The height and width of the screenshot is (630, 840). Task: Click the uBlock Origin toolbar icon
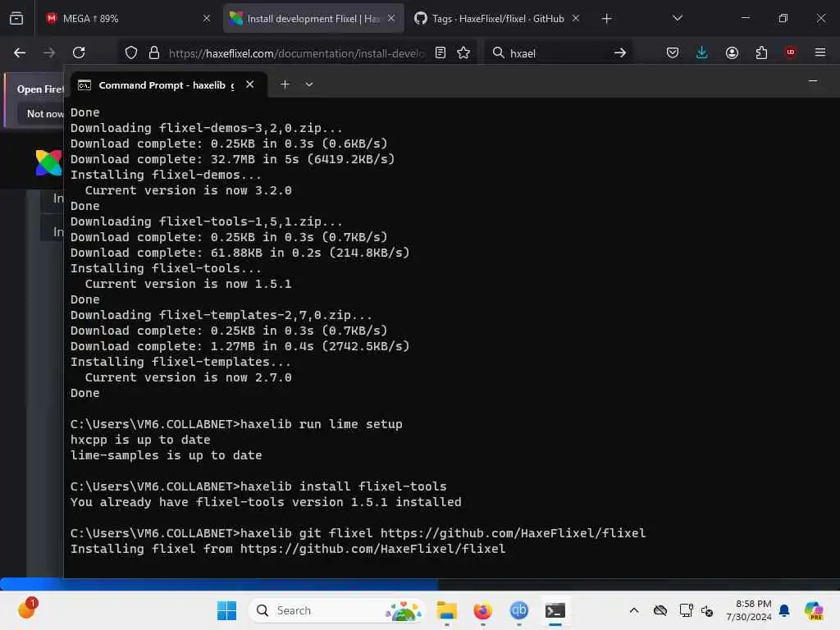click(x=790, y=52)
